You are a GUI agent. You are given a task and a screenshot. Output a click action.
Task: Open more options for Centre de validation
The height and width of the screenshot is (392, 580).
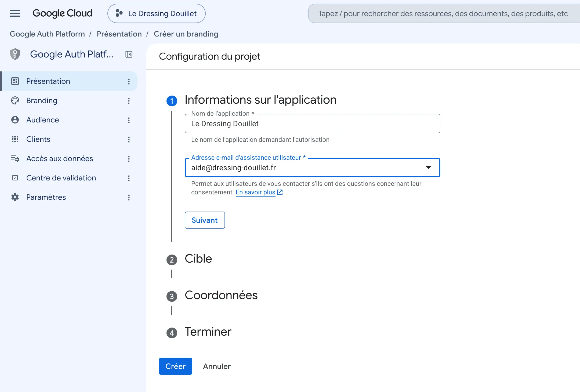(129, 178)
